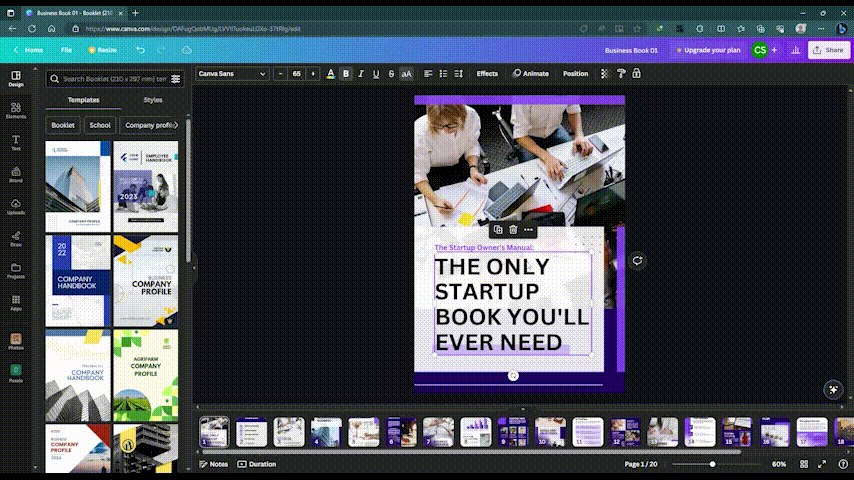Toggle bold formatting
Viewport: 854px width, 480px height.
[x=346, y=74]
